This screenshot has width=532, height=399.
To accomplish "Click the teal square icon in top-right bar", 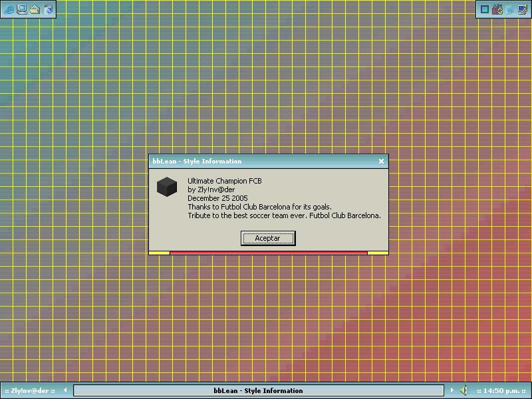I will coord(485,9).
